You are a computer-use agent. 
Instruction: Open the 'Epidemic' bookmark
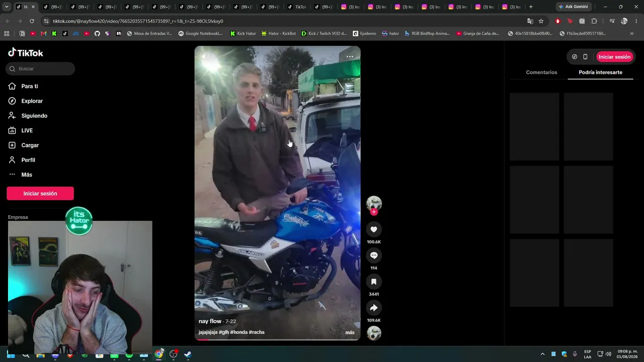tap(364, 34)
